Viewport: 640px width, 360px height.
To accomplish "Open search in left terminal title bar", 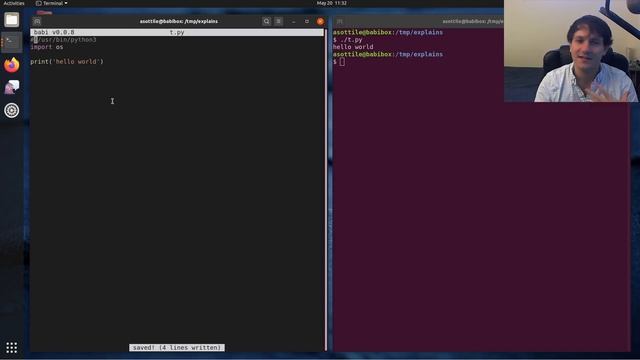I will 266,21.
